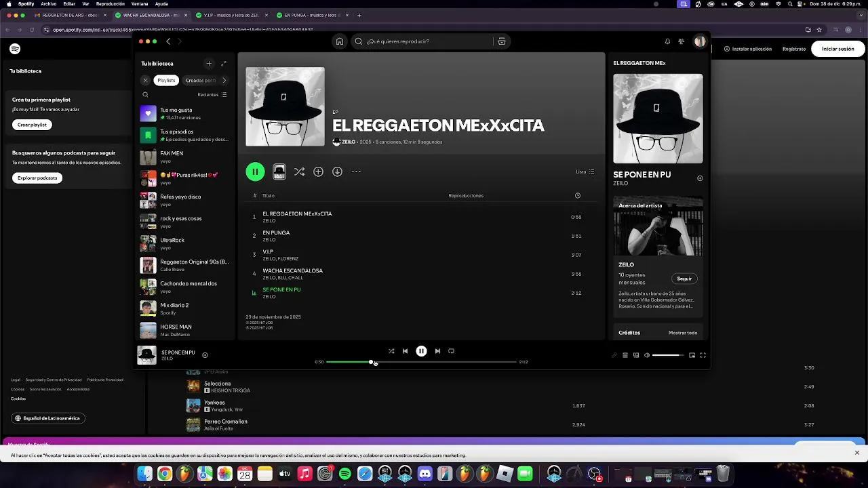The height and width of the screenshot is (488, 868).
Task: Open more options ellipsis for the EP
Action: click(356, 172)
